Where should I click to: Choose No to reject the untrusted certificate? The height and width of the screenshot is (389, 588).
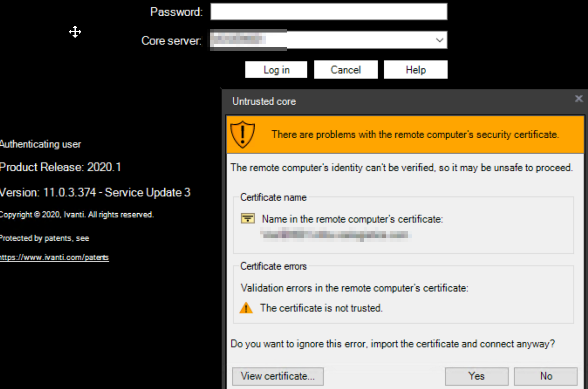[545, 376]
